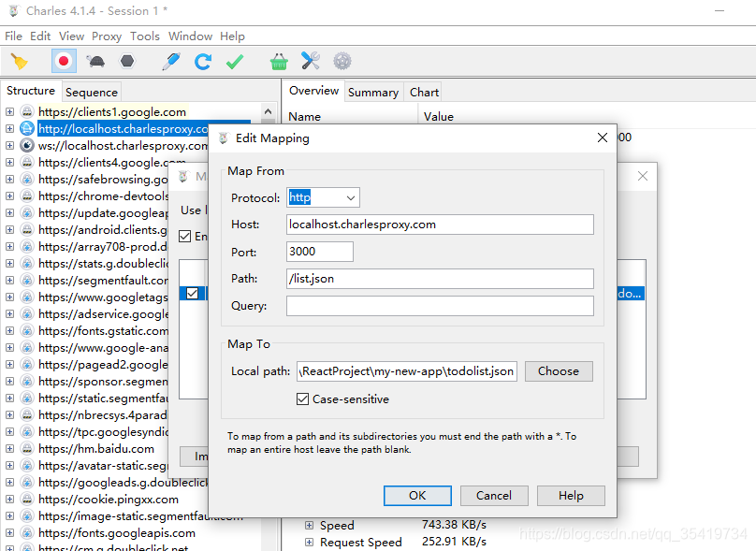Screen dimensions: 756x551
Task: Switch to the Structure tab
Action: tap(31, 91)
